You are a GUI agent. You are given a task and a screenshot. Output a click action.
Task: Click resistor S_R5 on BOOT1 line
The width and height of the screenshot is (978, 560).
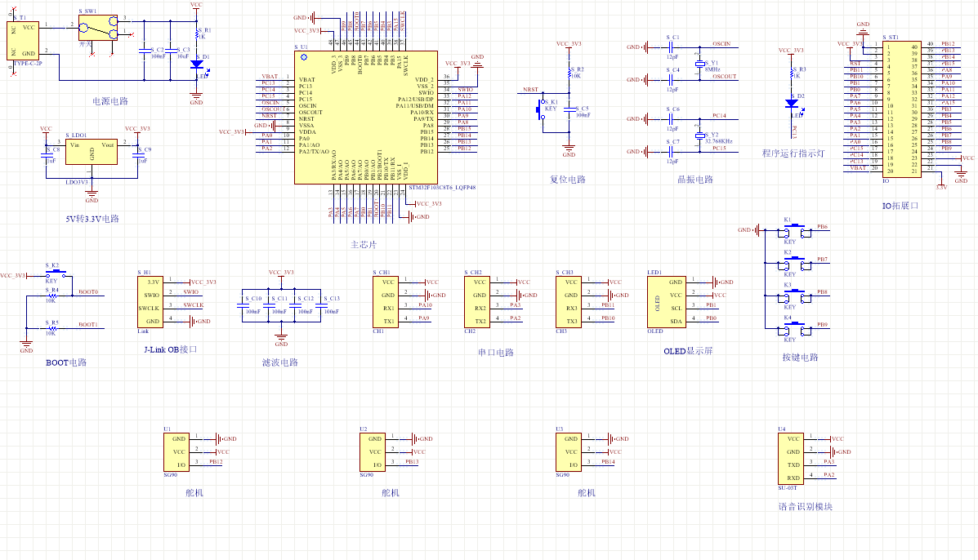(52, 328)
